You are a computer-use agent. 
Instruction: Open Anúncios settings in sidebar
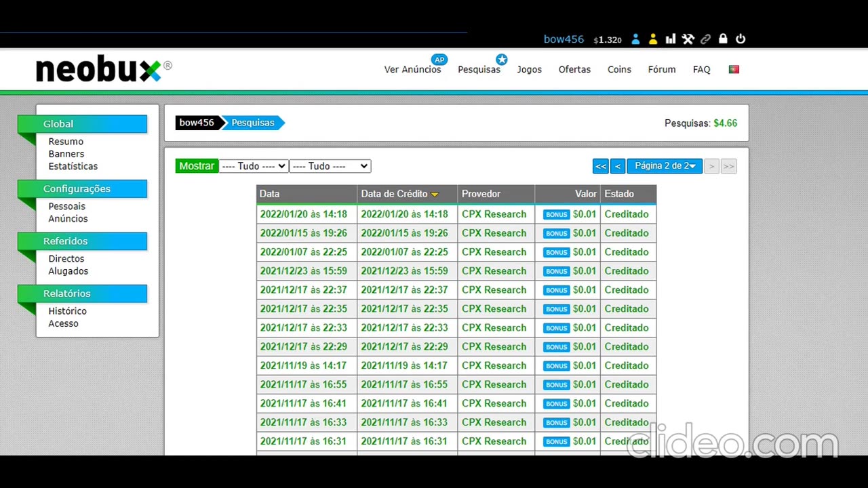68,218
